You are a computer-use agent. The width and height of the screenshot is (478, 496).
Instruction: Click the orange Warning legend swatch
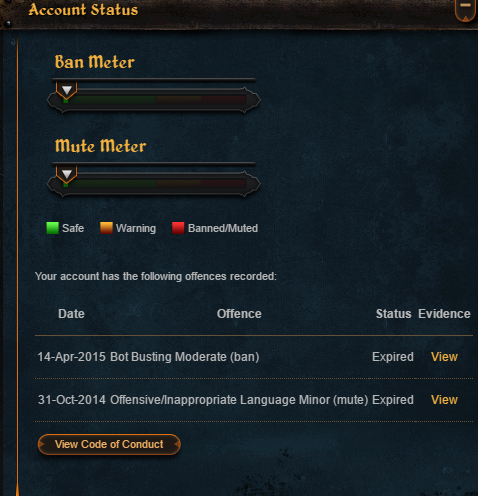[x=106, y=228]
